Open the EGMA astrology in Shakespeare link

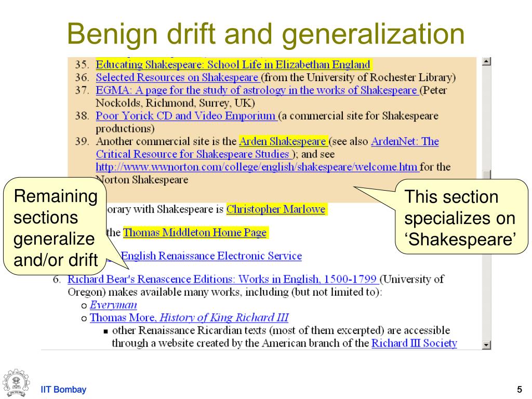(257, 90)
